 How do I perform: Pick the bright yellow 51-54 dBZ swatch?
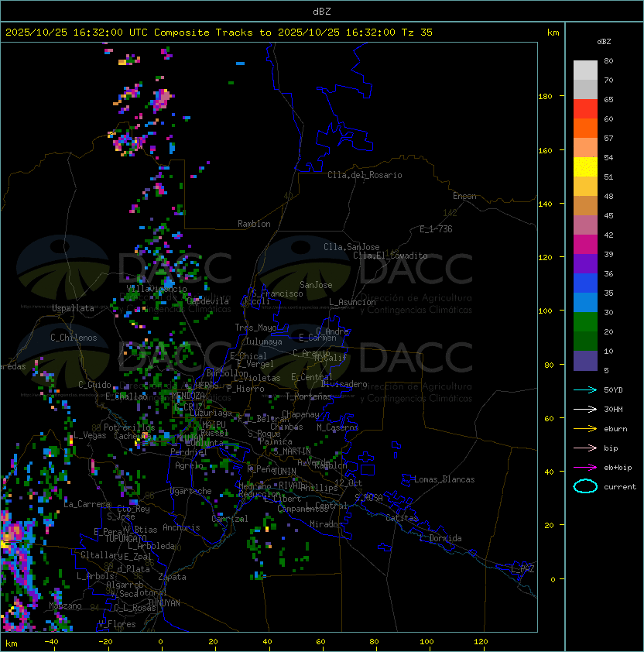tap(585, 166)
